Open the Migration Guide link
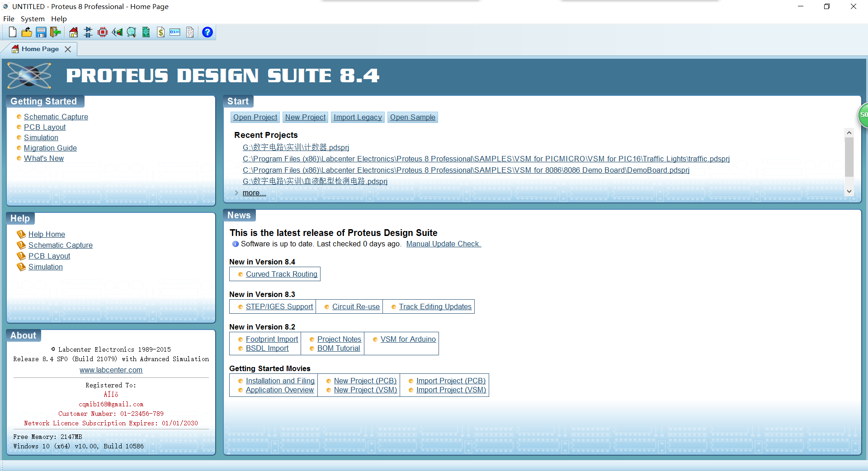The width and height of the screenshot is (868, 471). point(50,148)
